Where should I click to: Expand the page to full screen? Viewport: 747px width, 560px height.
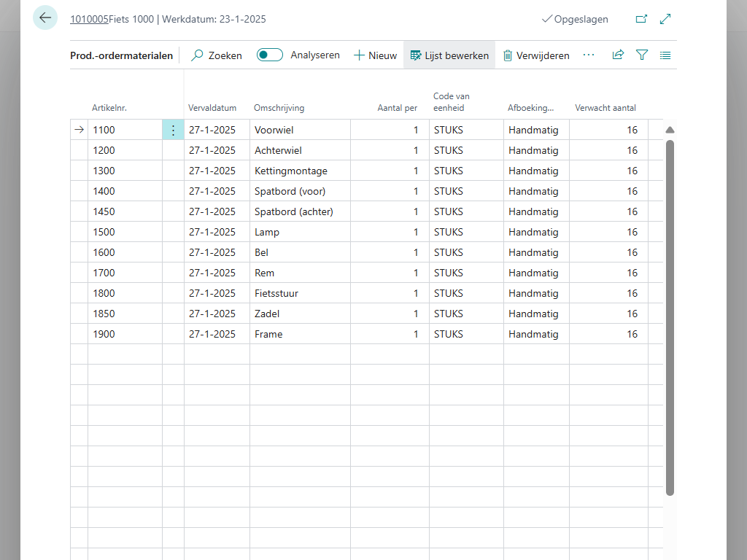[665, 19]
